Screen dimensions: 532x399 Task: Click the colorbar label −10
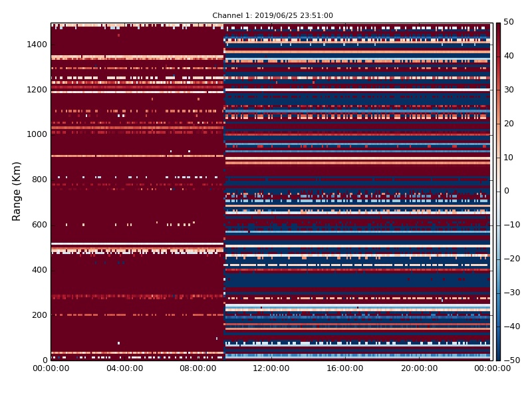point(511,225)
